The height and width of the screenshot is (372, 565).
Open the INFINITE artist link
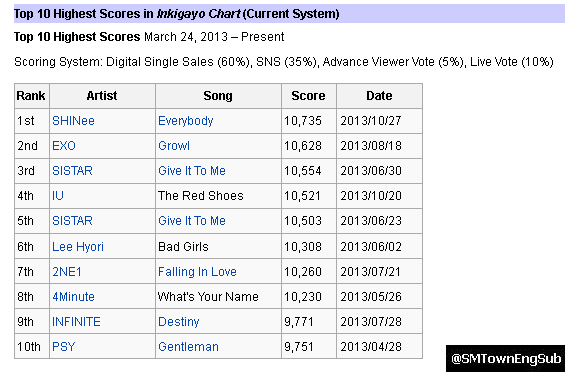pyautogui.click(x=76, y=321)
